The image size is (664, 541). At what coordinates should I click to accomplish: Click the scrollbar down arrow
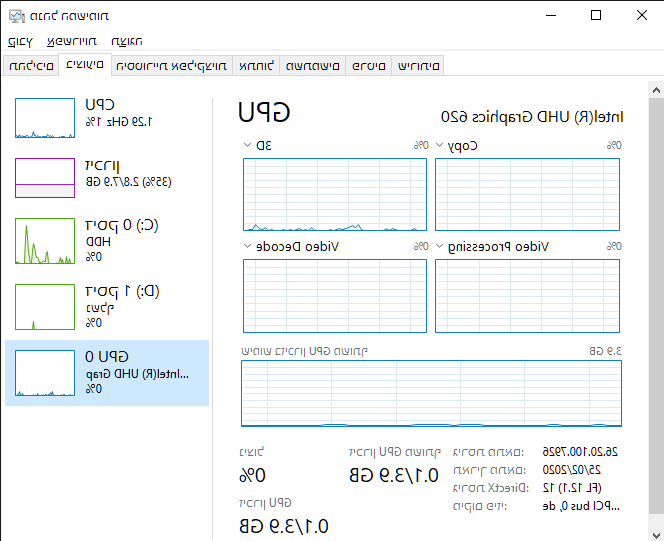[656, 535]
